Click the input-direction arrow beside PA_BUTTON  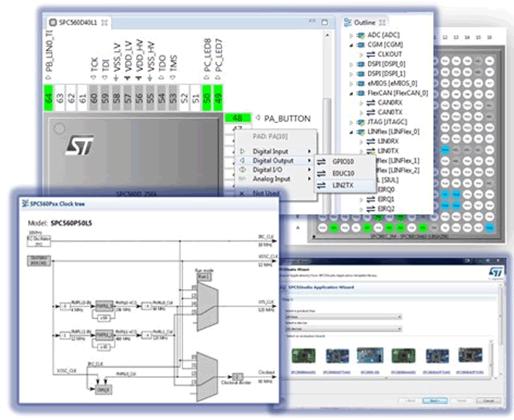[258, 118]
